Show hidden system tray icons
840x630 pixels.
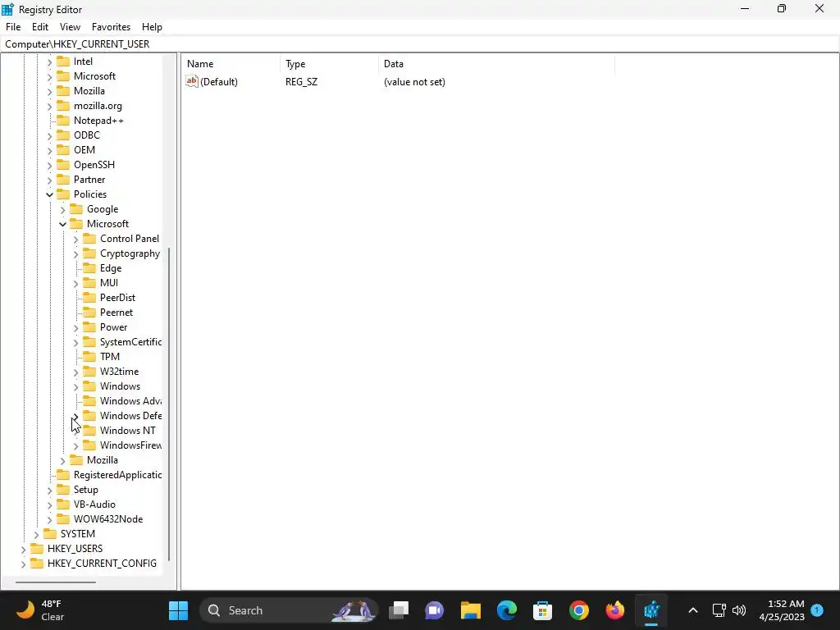point(692,610)
